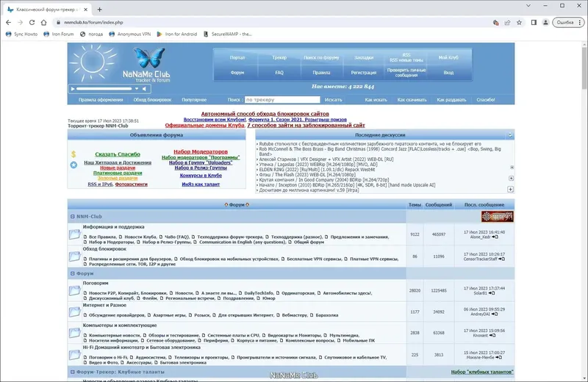Open the Набор Модераторов link
The image size is (588, 382).
coord(201,151)
